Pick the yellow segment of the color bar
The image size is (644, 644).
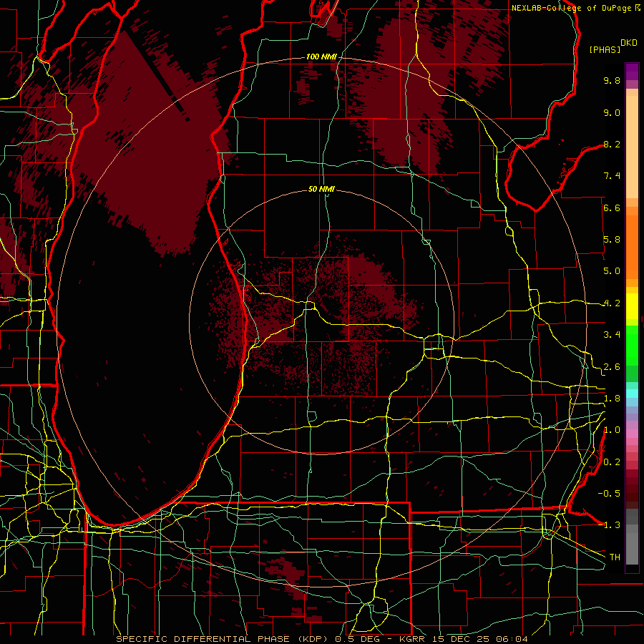pos(632,306)
